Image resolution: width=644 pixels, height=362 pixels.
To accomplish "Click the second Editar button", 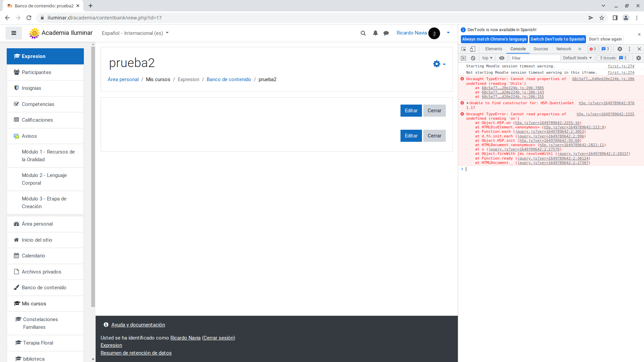I will click(x=411, y=136).
